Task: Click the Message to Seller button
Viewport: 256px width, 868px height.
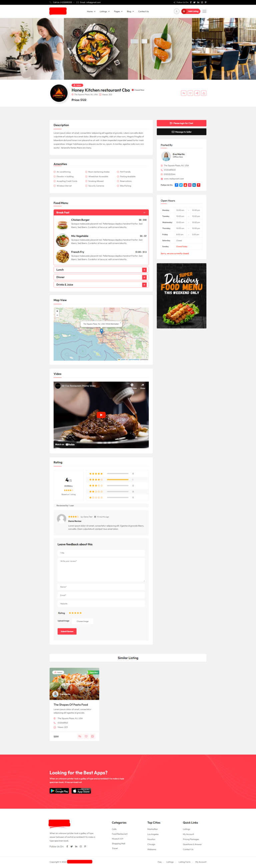Action: (x=181, y=132)
